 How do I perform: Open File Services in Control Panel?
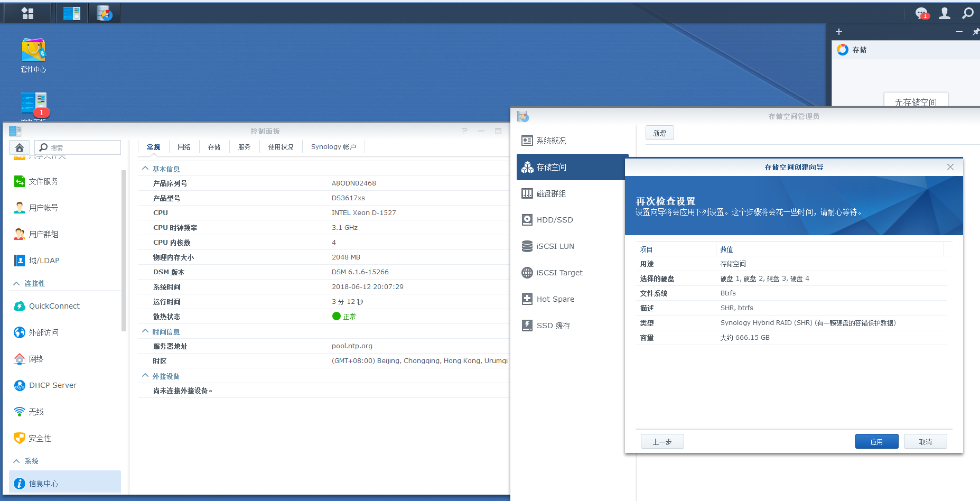pos(65,181)
